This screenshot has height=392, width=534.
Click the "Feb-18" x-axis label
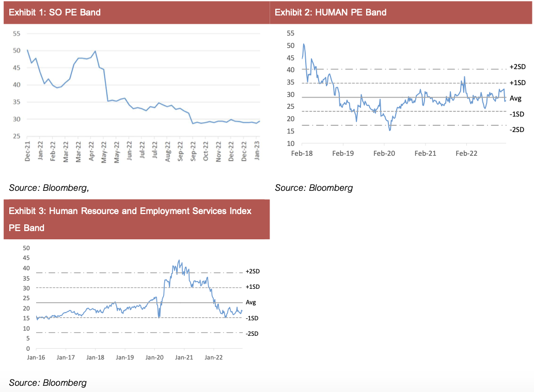tap(302, 154)
